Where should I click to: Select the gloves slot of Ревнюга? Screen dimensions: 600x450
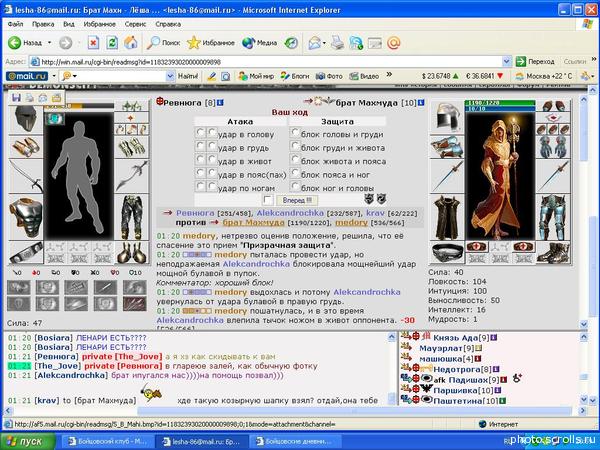(132, 147)
